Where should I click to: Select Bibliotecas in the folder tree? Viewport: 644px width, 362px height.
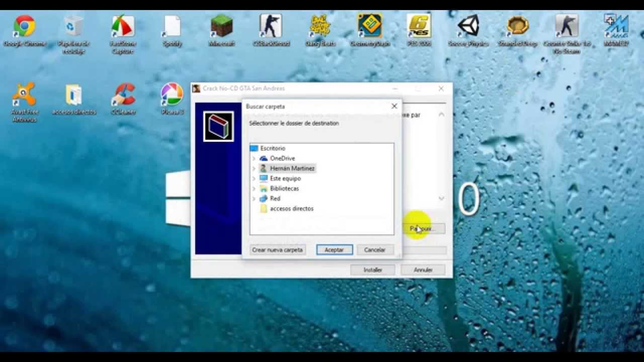click(x=284, y=189)
